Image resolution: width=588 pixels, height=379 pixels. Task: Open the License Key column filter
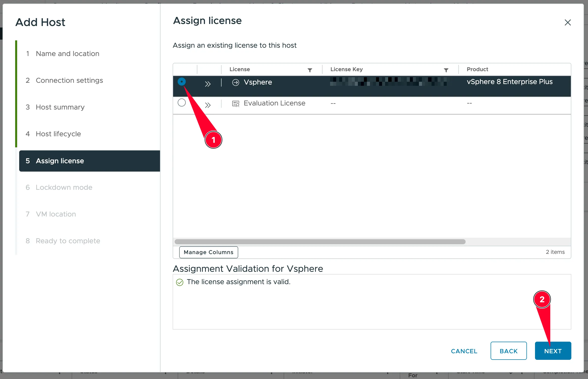[x=446, y=70]
